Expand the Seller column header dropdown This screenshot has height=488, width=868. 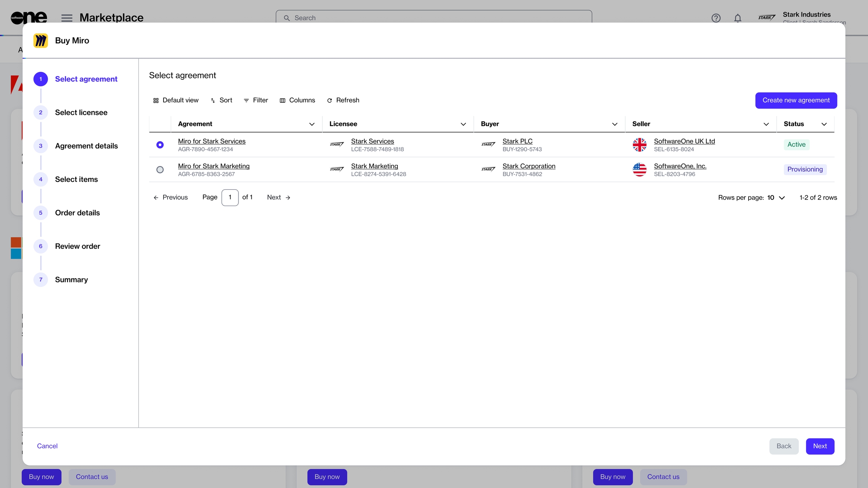tap(766, 124)
